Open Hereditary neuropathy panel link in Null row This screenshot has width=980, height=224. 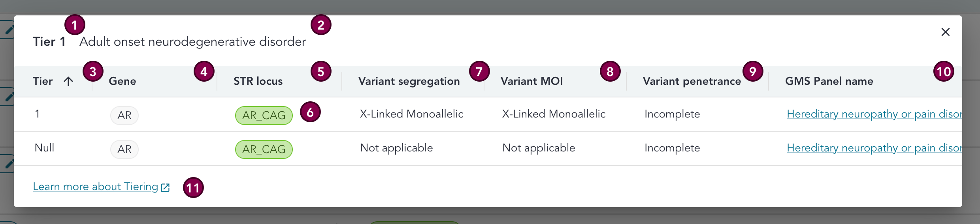coord(874,148)
